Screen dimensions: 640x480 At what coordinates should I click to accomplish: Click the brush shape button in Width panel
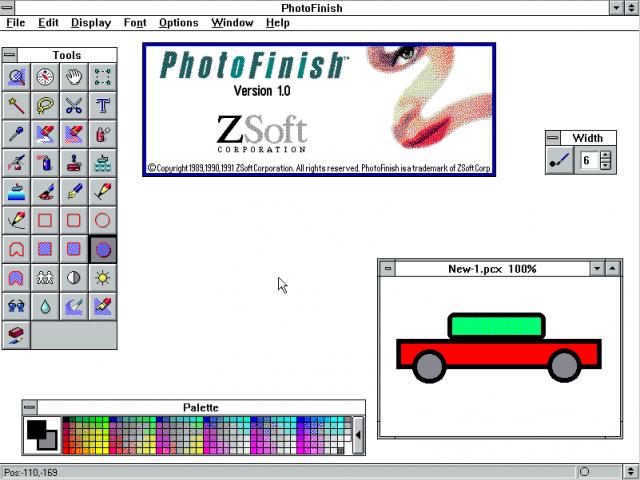(560, 160)
